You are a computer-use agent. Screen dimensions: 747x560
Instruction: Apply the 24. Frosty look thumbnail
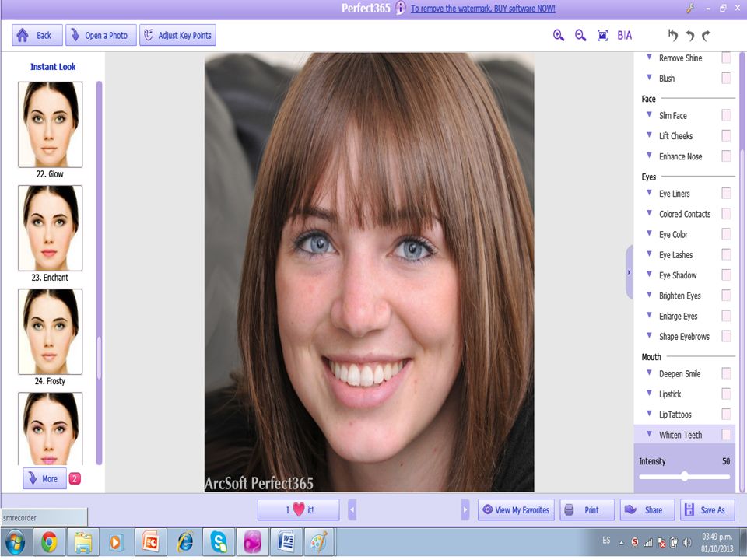pyautogui.click(x=50, y=331)
